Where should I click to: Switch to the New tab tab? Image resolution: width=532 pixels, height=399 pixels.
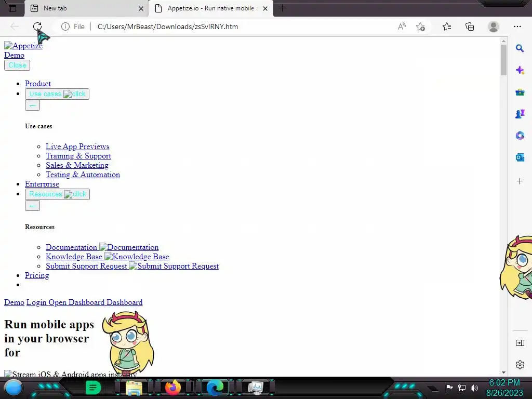pyautogui.click(x=87, y=8)
